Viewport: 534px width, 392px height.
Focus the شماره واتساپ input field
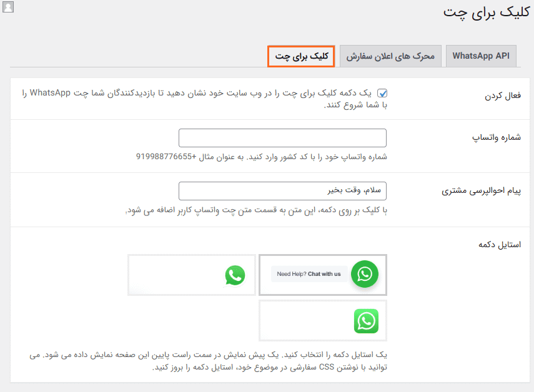pyautogui.click(x=282, y=138)
